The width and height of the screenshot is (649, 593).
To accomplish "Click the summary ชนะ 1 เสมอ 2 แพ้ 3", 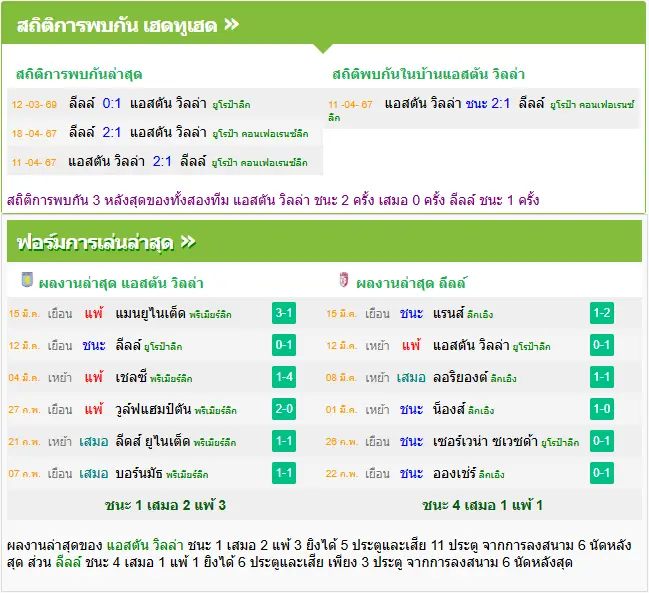I will pos(165,505).
